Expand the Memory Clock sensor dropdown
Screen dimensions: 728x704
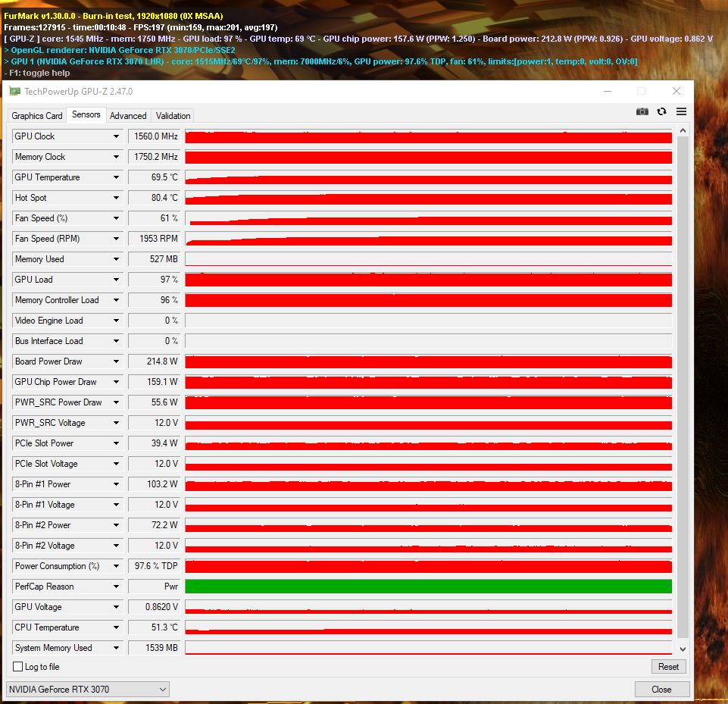pos(116,157)
